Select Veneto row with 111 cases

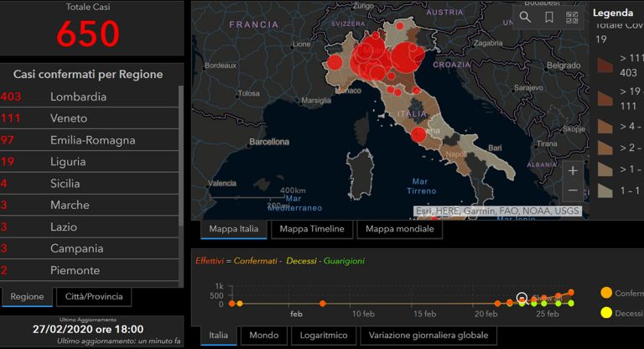pyautogui.click(x=89, y=118)
